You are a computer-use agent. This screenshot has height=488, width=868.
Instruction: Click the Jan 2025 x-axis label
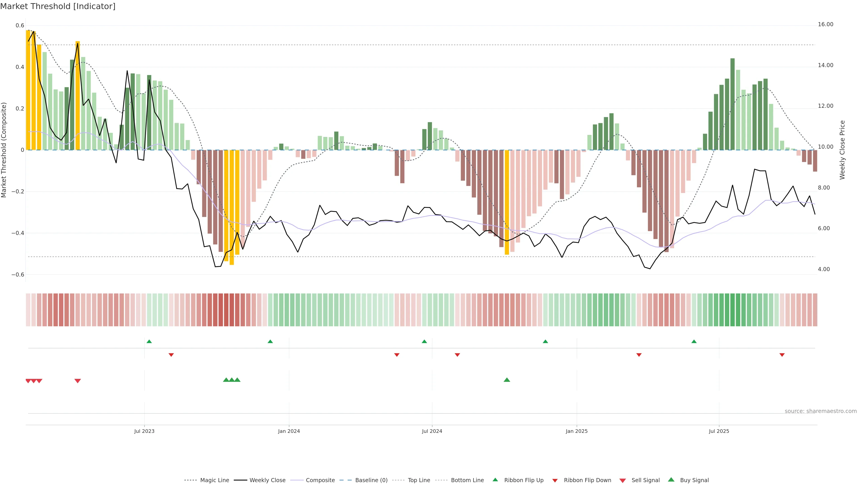[x=577, y=431]
